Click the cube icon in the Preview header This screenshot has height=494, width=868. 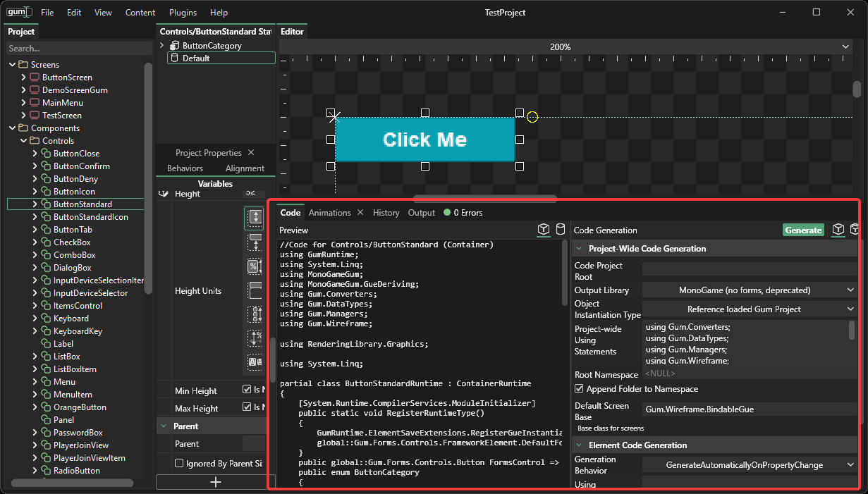pyautogui.click(x=544, y=230)
